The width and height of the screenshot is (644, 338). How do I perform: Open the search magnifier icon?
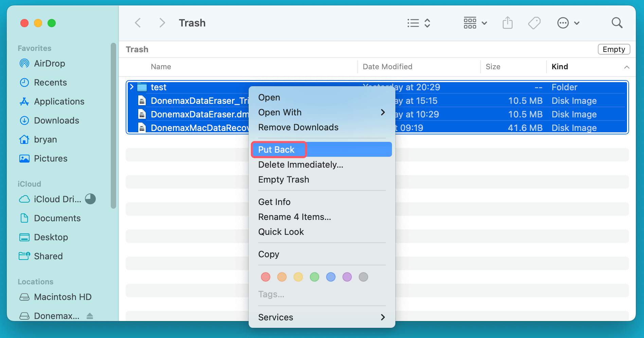click(617, 23)
